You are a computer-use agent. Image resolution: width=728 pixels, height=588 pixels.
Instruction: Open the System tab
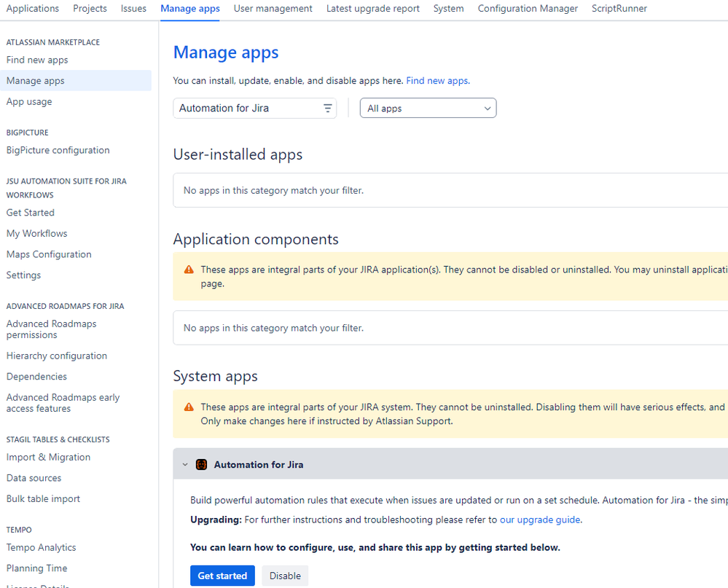(448, 8)
